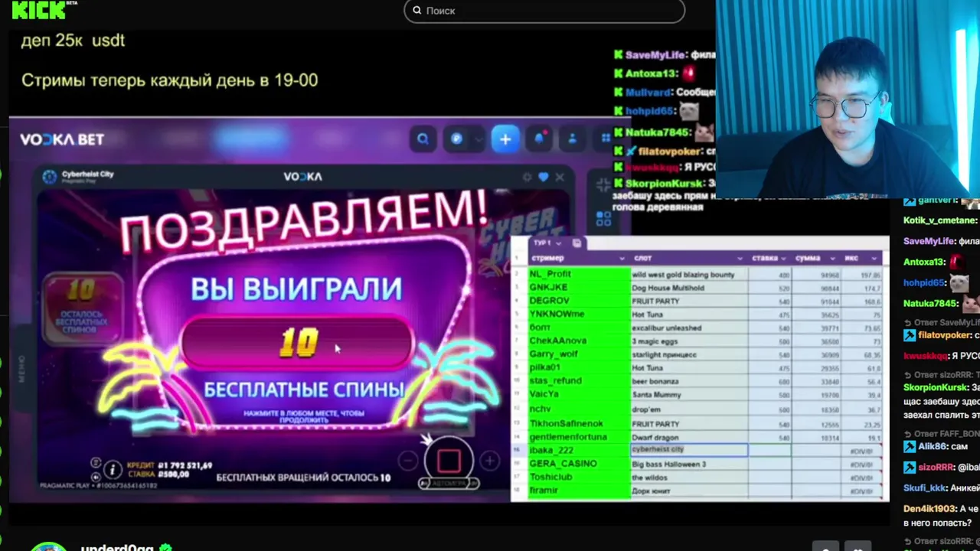
Task: Select the ibaka_222 cell
Action: click(x=579, y=450)
